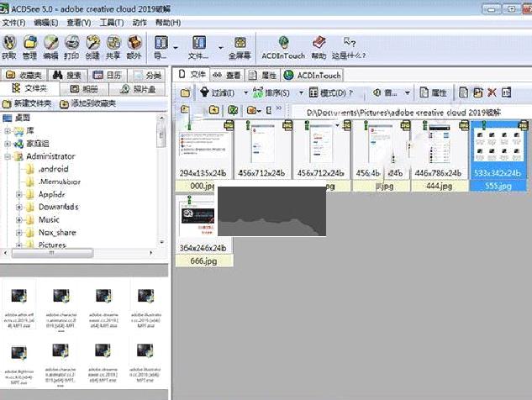
Task: Click the green refresh icon in path bar
Action: point(233,110)
